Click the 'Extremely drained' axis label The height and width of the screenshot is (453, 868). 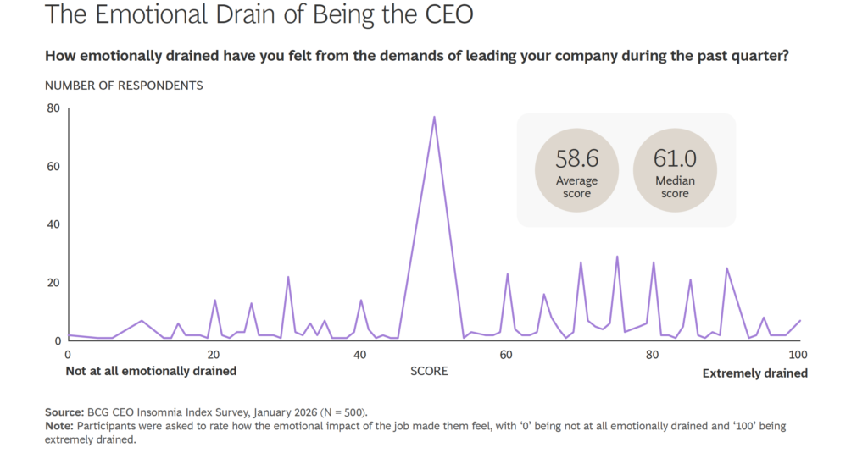(754, 373)
